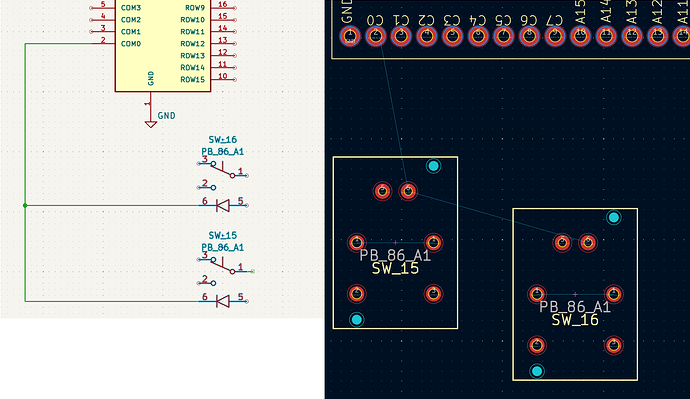Select the SW_15 switch contact symbol
Viewport: 690px width, 399px height.
(x=223, y=265)
